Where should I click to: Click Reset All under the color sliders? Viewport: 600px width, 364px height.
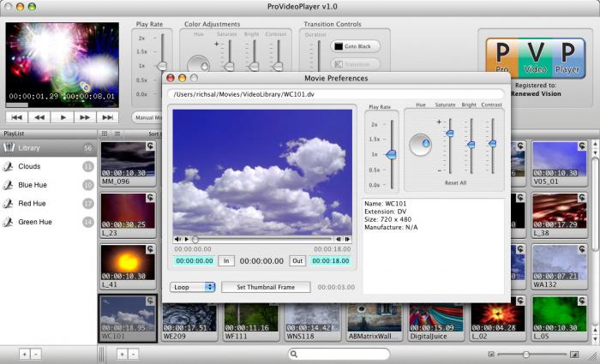[x=456, y=184]
